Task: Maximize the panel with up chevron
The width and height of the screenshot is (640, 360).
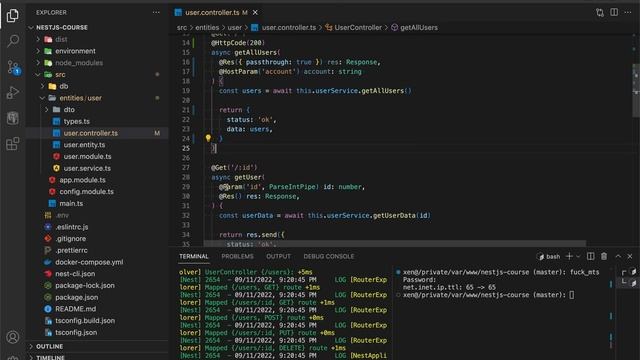Action: point(618,256)
